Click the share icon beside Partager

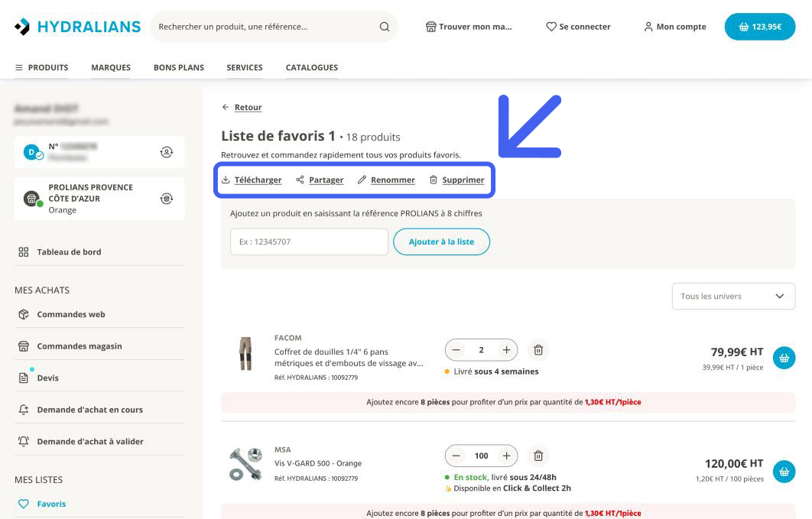coord(300,180)
